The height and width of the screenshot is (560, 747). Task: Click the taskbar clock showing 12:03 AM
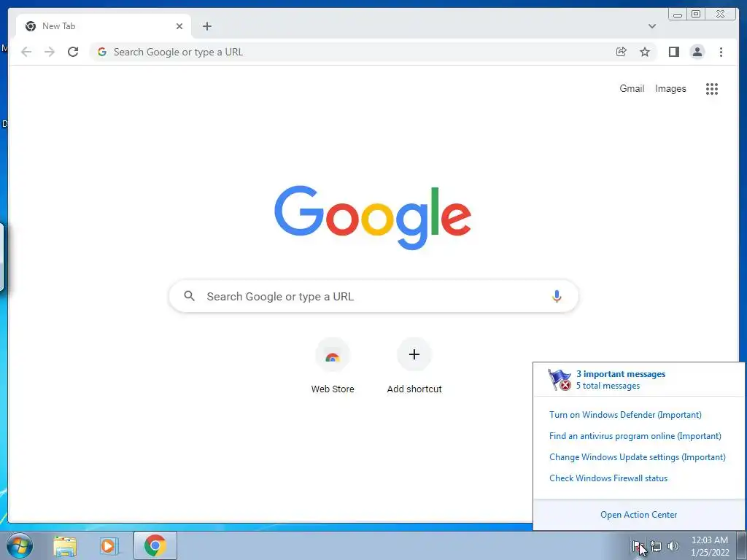(709, 545)
